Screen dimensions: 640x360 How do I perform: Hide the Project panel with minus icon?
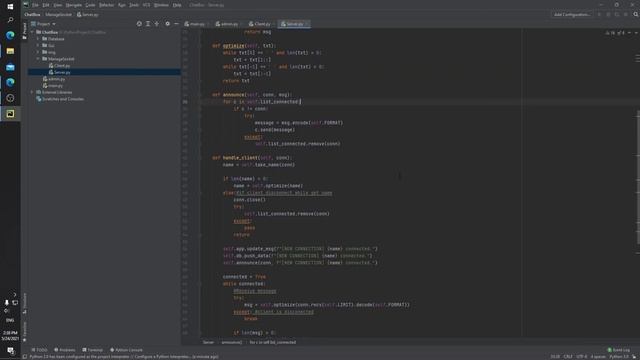pos(176,24)
